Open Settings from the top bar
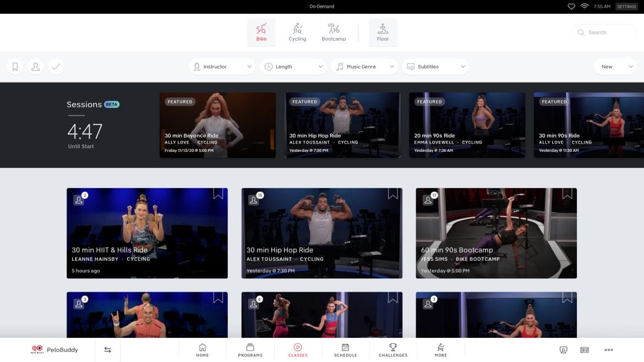This screenshot has width=644, height=362. click(627, 7)
